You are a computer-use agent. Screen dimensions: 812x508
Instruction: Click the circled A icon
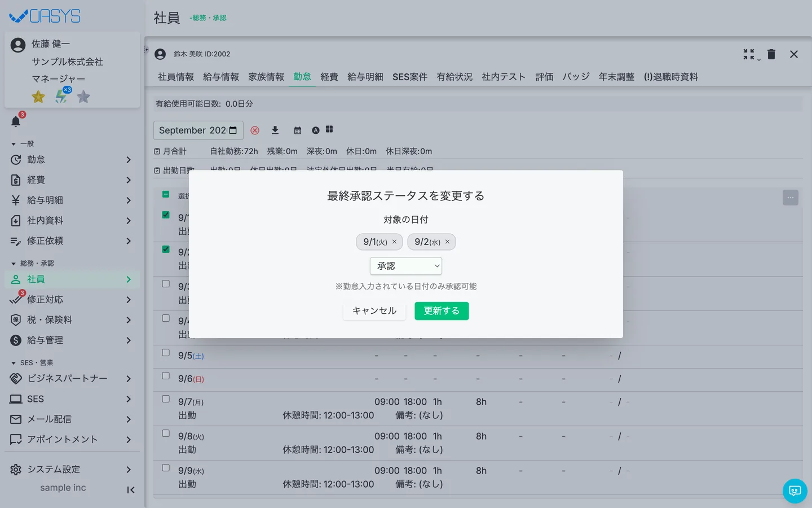click(316, 130)
